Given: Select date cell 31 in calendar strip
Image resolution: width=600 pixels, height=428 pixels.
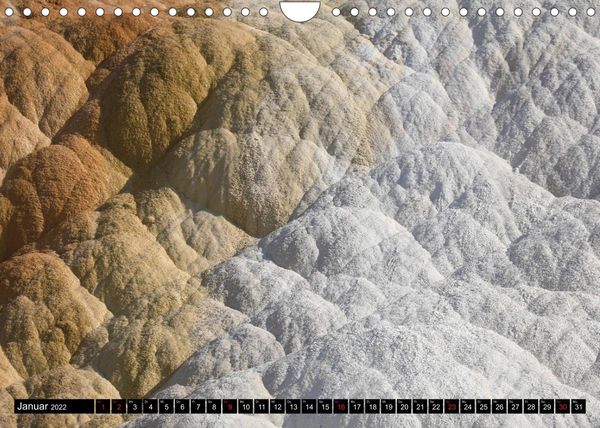Looking at the screenshot, I should (579, 407).
